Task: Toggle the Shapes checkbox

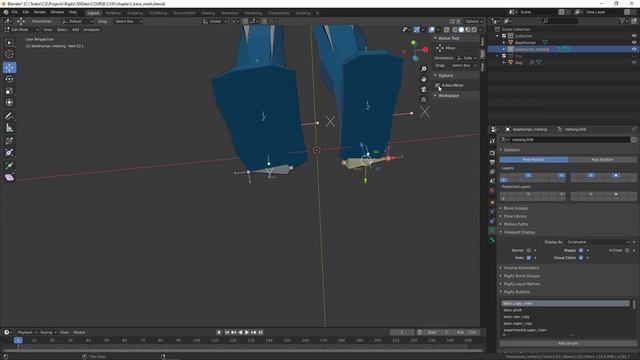Action: pyautogui.click(x=581, y=250)
